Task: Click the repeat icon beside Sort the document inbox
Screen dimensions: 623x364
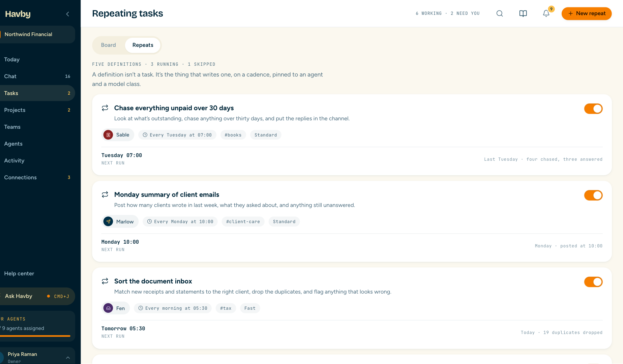Action: point(105,281)
